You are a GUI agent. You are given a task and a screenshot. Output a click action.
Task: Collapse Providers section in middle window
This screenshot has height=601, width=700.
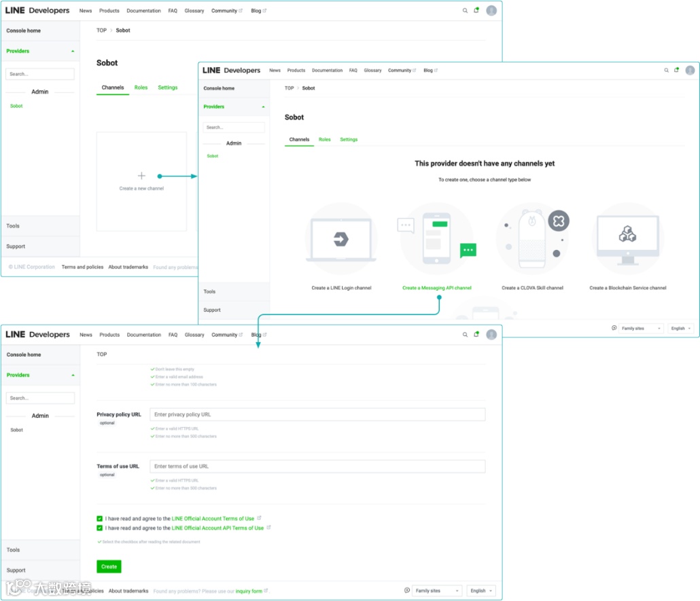click(x=264, y=107)
